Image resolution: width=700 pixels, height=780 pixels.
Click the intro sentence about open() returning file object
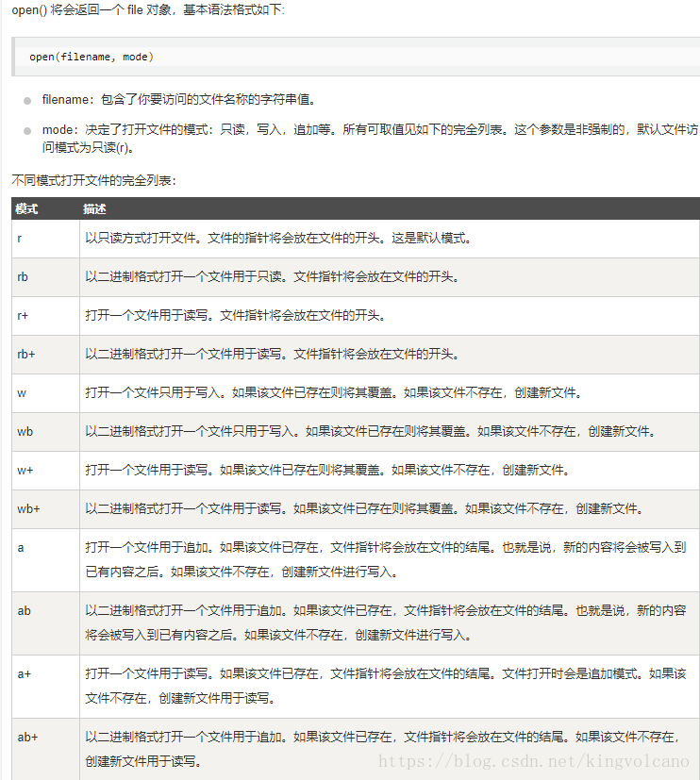(148, 10)
